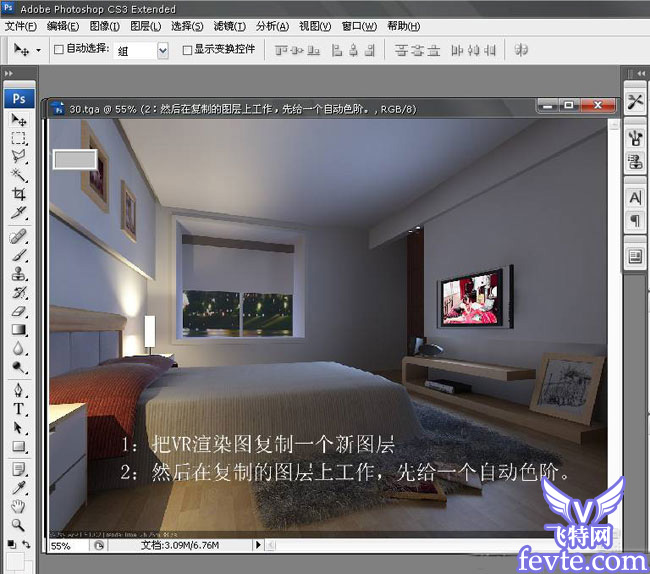Open the 视图(V) menu
650x574 pixels.
tap(315, 27)
